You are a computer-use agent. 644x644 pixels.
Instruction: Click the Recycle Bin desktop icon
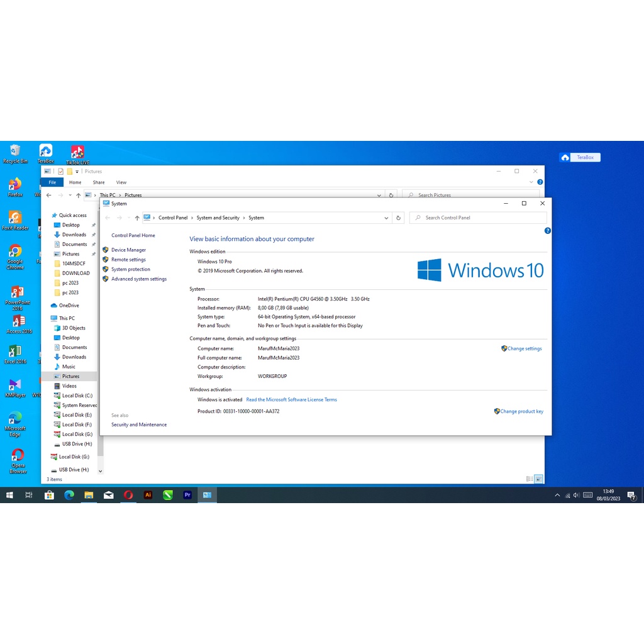pos(15,153)
